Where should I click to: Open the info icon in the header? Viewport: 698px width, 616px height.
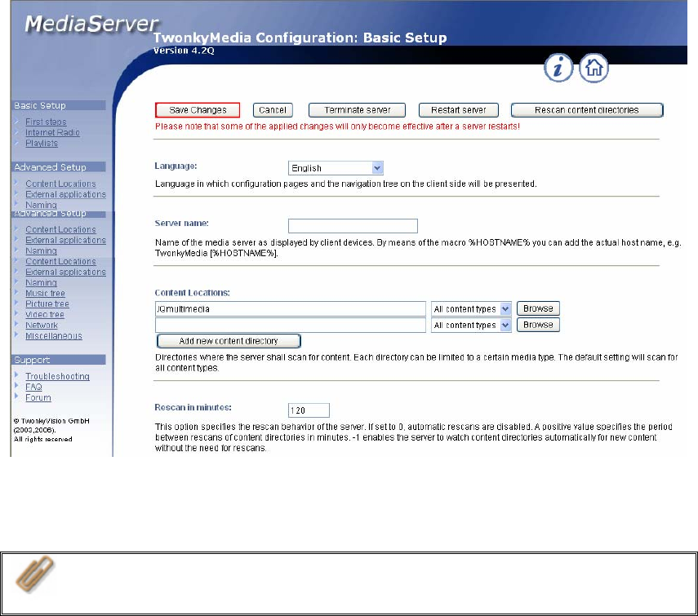click(x=558, y=68)
